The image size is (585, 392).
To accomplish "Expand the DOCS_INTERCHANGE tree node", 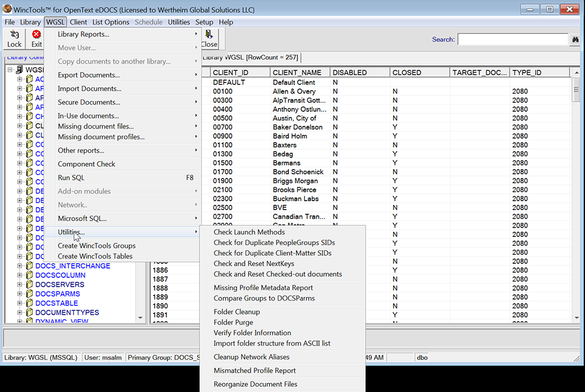I will pos(20,266).
